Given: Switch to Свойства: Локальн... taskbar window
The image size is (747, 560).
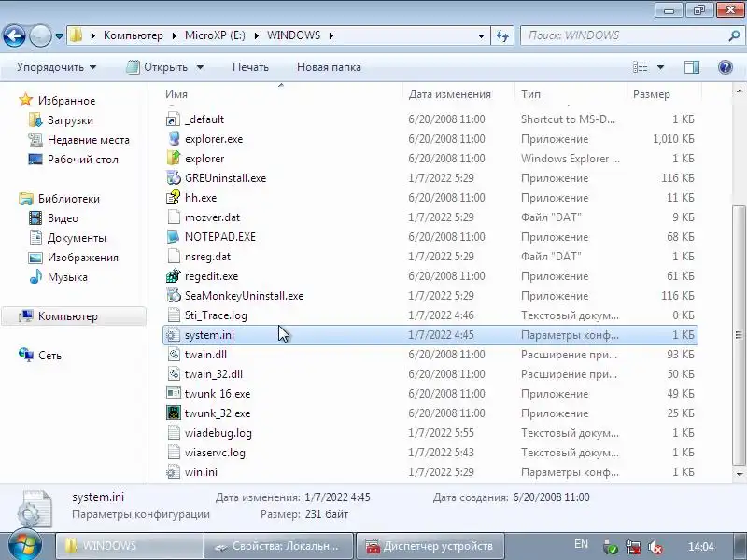Looking at the screenshot, I should pos(278,546).
